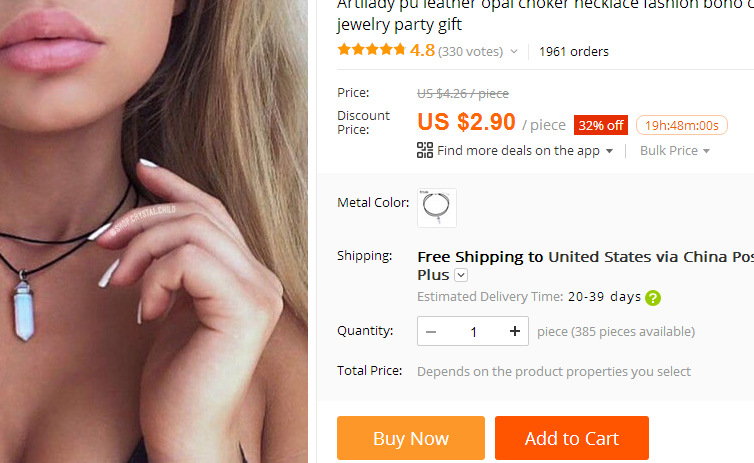Image resolution: width=754 pixels, height=463 pixels.
Task: Decrease quantity with the minus button
Action: click(x=431, y=331)
